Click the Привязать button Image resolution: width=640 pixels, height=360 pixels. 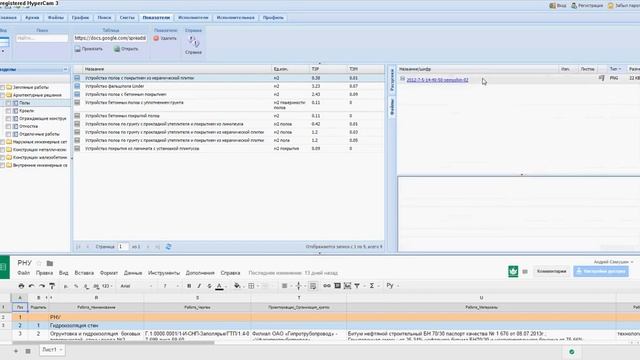tap(89, 49)
